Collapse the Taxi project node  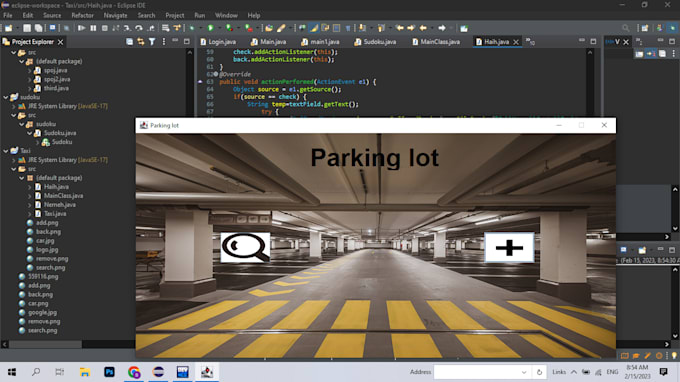click(6, 151)
